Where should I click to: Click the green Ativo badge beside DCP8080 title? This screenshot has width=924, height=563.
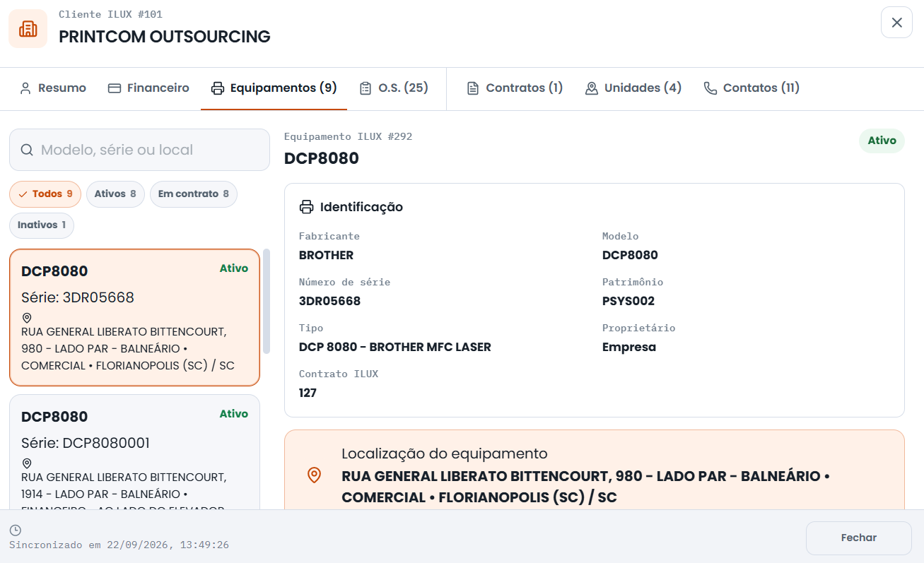coord(882,141)
